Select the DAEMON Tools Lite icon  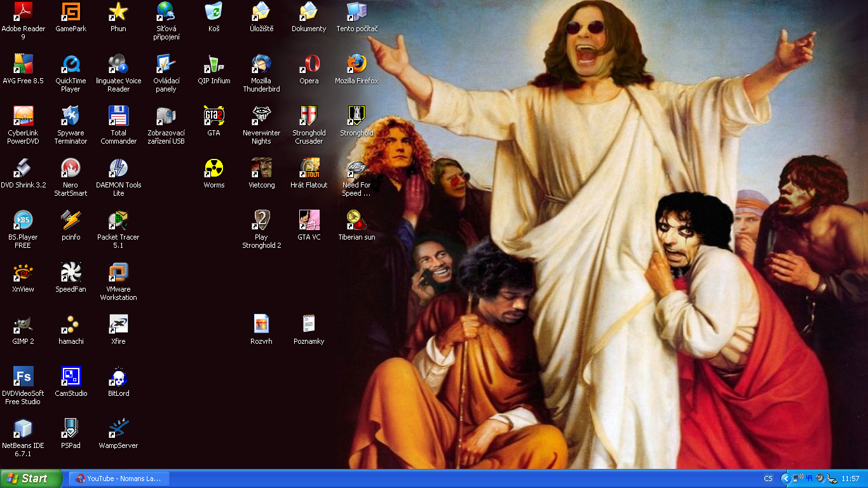[118, 168]
